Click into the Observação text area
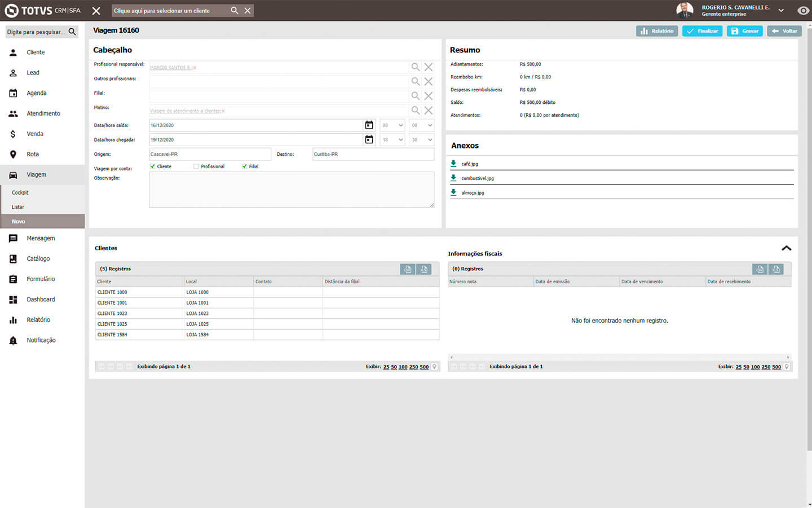The width and height of the screenshot is (812, 508). (x=292, y=190)
